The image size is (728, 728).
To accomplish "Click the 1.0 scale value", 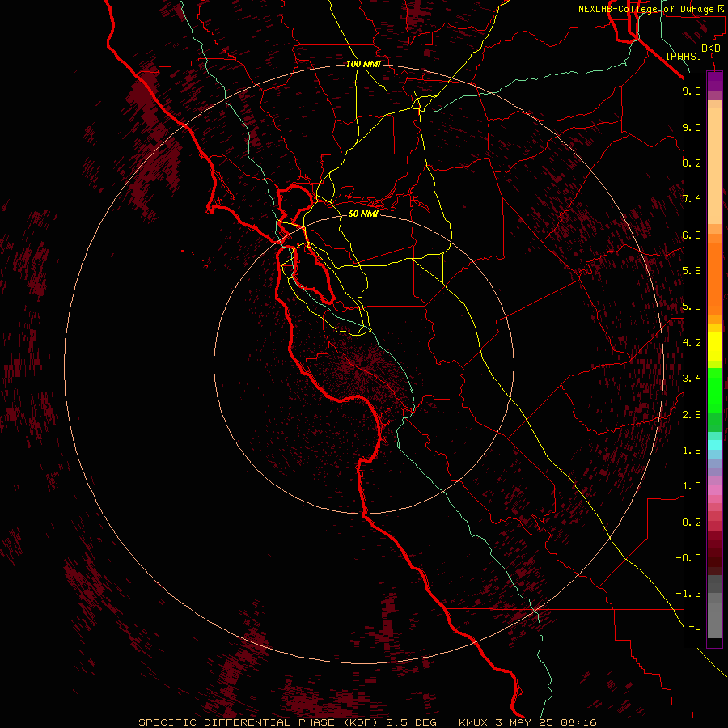I will tap(692, 486).
